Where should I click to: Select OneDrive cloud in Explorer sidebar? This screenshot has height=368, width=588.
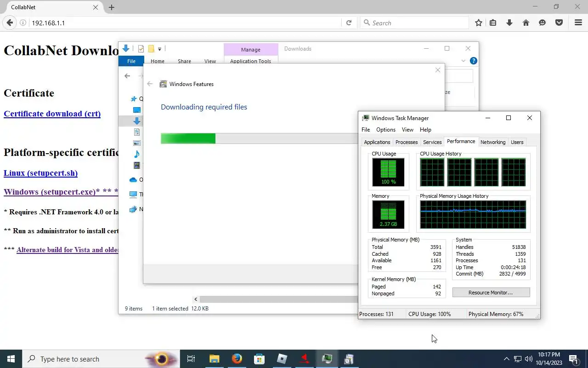(x=133, y=180)
